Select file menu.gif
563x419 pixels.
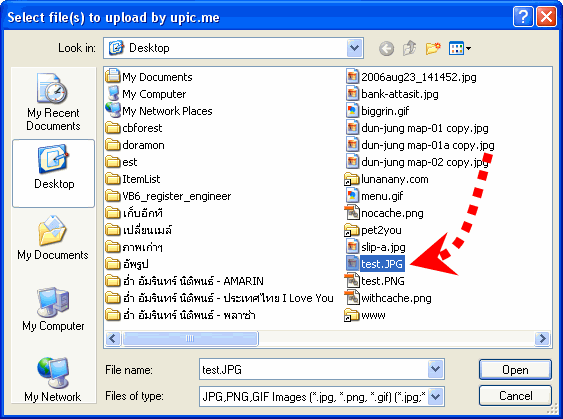(375, 196)
